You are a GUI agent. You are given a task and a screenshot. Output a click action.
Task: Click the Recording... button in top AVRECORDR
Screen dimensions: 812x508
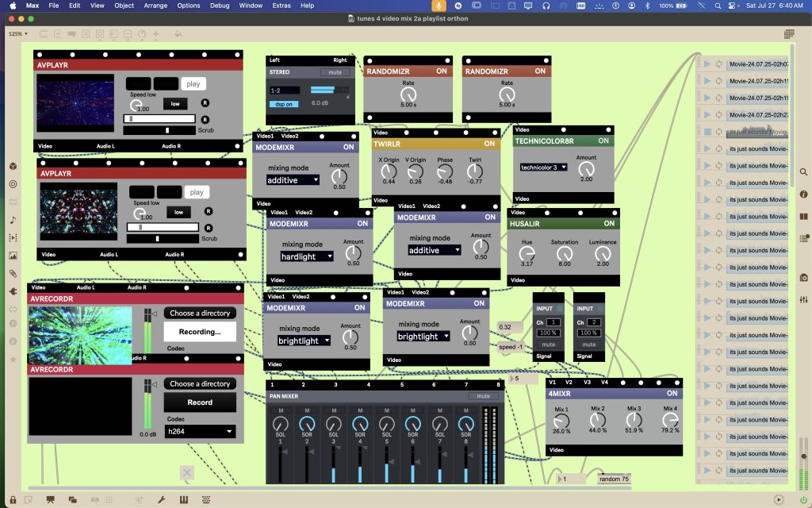(x=200, y=332)
